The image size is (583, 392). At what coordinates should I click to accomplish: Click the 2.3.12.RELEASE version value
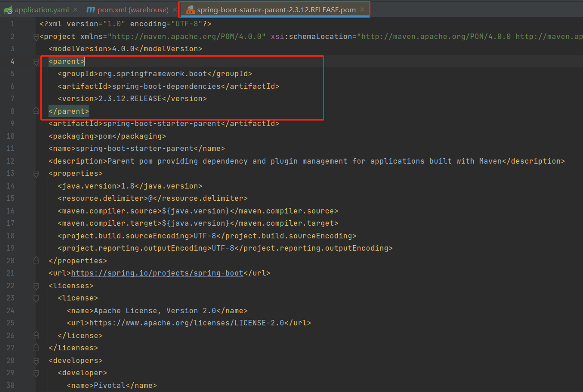(x=130, y=98)
